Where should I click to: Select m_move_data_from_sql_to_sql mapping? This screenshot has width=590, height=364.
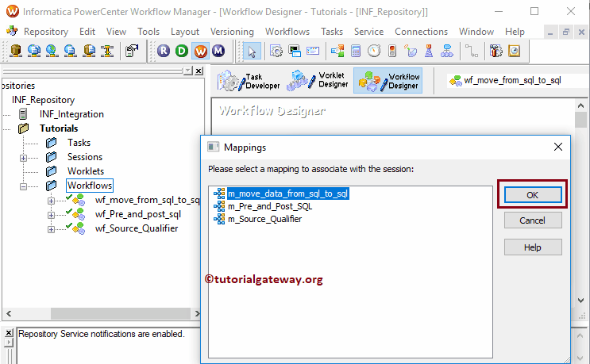click(287, 193)
